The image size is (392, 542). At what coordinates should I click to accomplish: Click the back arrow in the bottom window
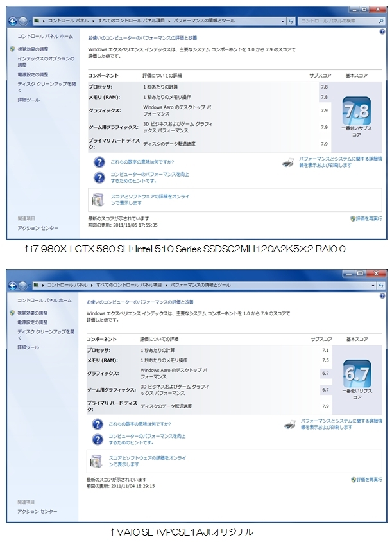13,286
